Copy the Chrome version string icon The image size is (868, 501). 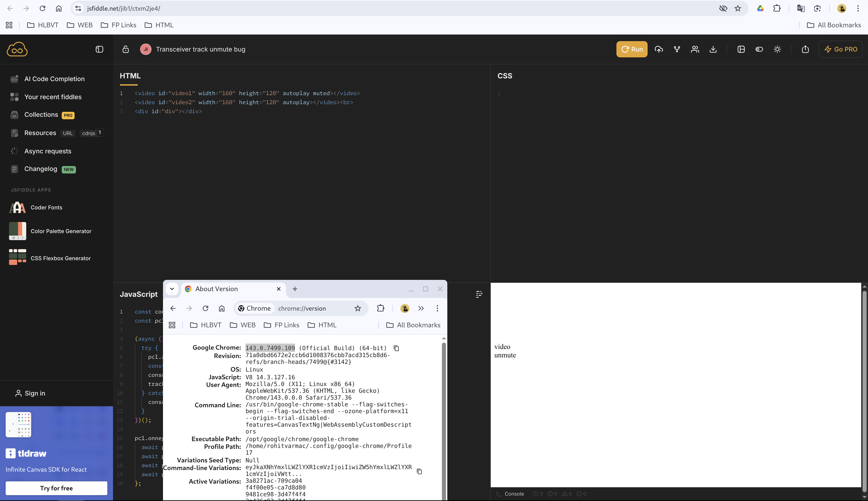pyautogui.click(x=396, y=348)
